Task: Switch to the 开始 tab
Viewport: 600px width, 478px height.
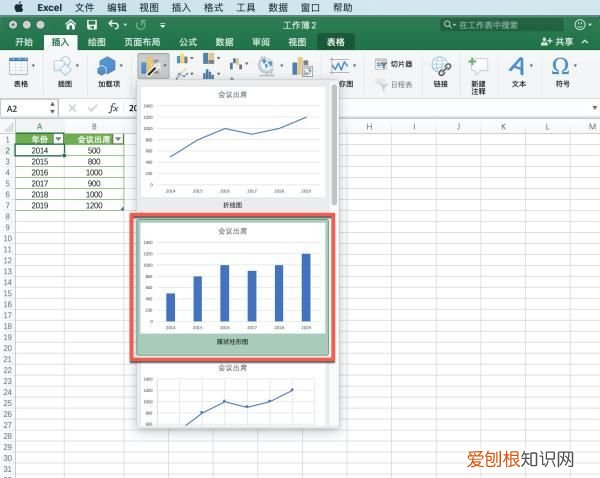Action: 24,42
